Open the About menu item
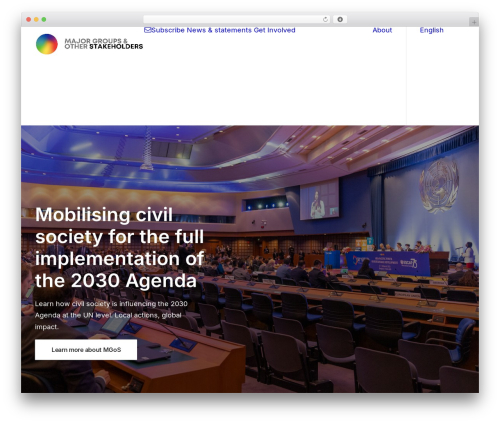The width and height of the screenshot is (500, 423). point(382,30)
